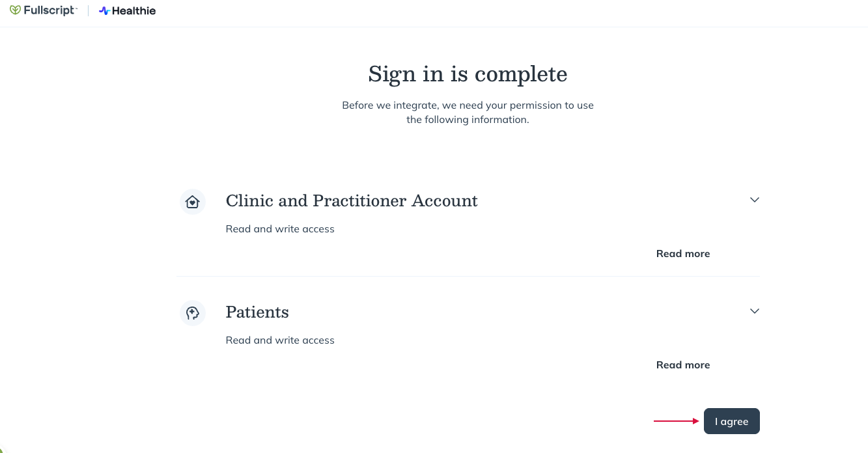Click the divider line between Clinic and Patients
This screenshot has height=453, width=868.
468,276
